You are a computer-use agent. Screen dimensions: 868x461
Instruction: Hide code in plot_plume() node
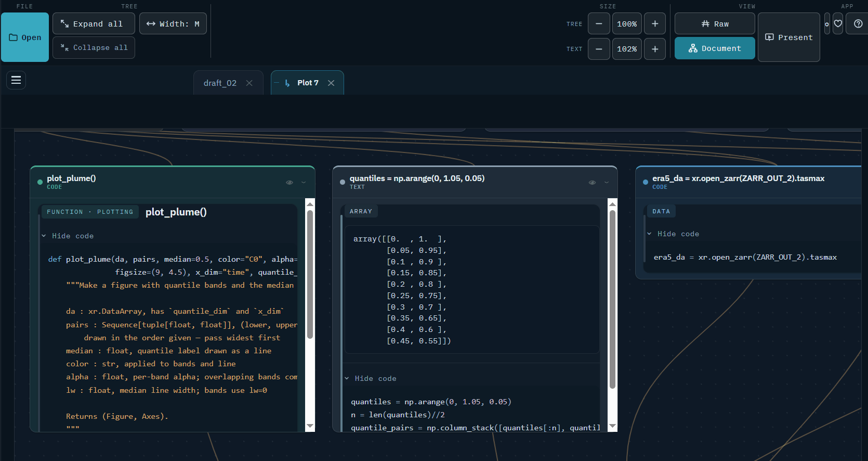68,236
